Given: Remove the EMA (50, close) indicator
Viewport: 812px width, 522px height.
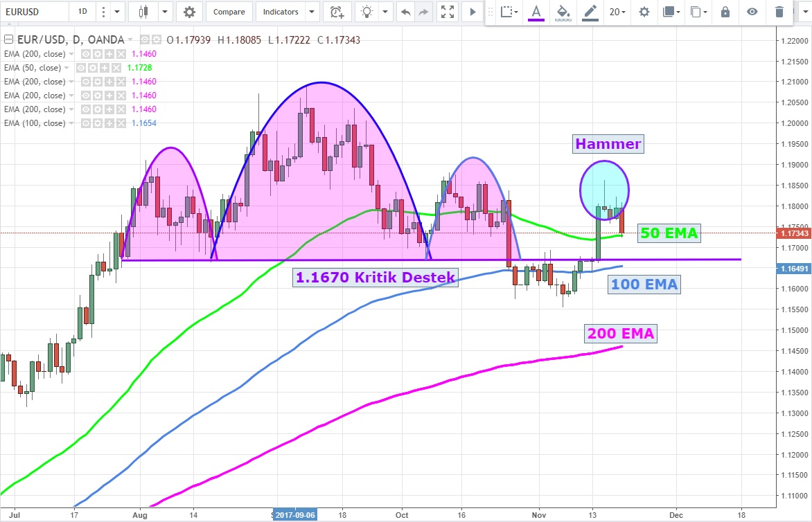Looking at the screenshot, I should (x=115, y=68).
